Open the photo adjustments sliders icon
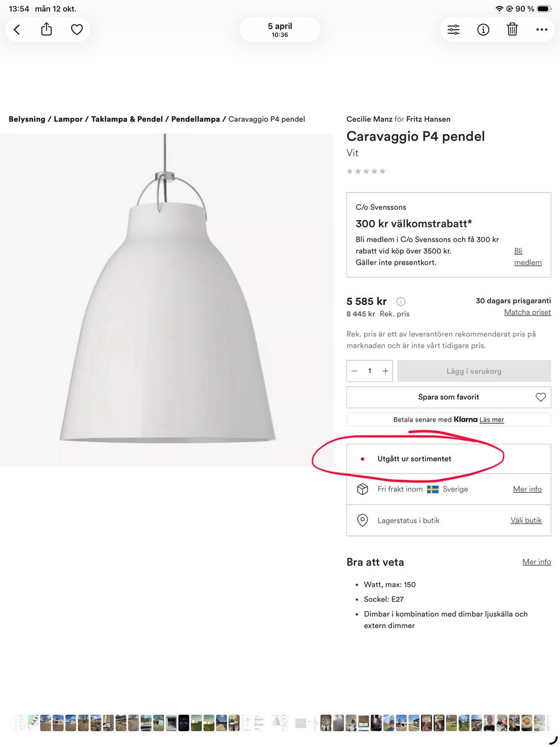Viewport: 560px width, 747px height. pos(454,30)
